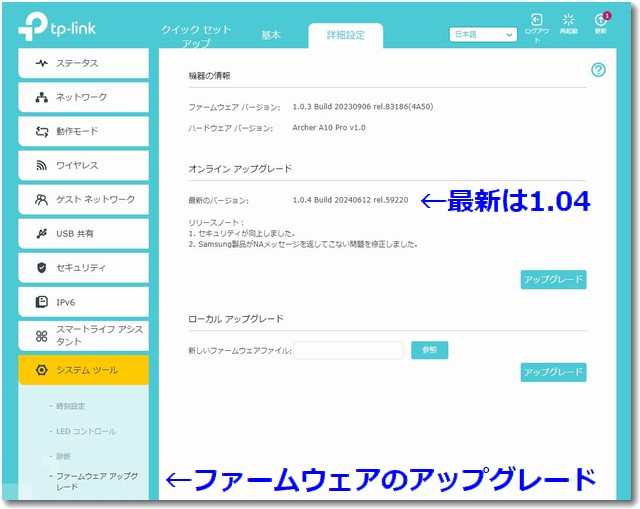
Task: Open the スマートライフ アシスタント menu item
Action: [x=83, y=336]
